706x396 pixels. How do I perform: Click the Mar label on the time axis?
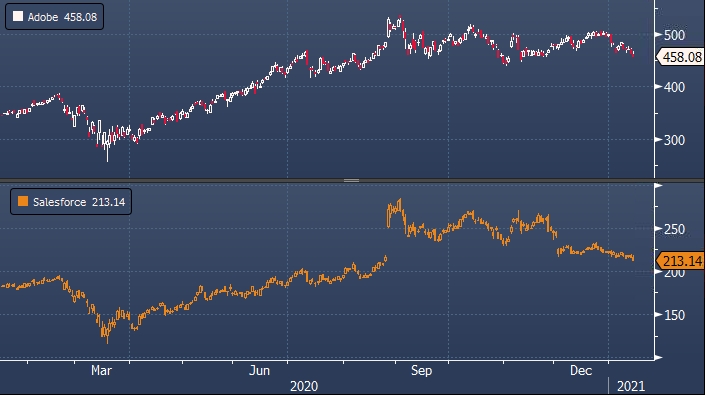click(x=101, y=370)
